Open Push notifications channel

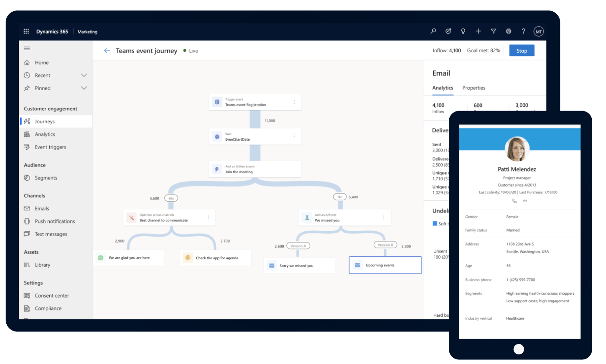click(56, 221)
